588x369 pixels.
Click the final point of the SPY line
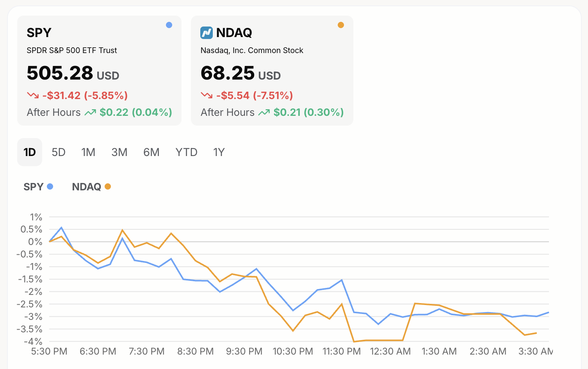(x=548, y=312)
